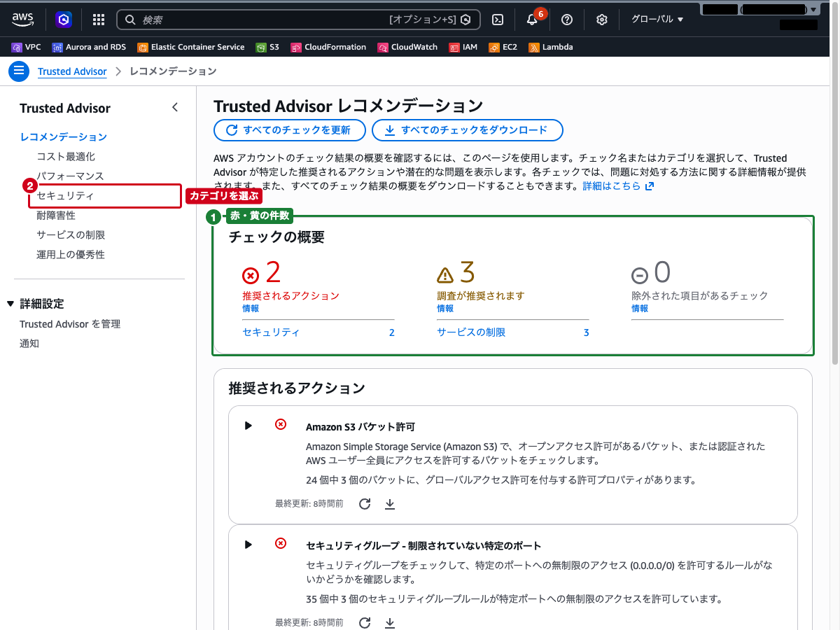Click すべてのチェックを更新 button

[x=290, y=130]
